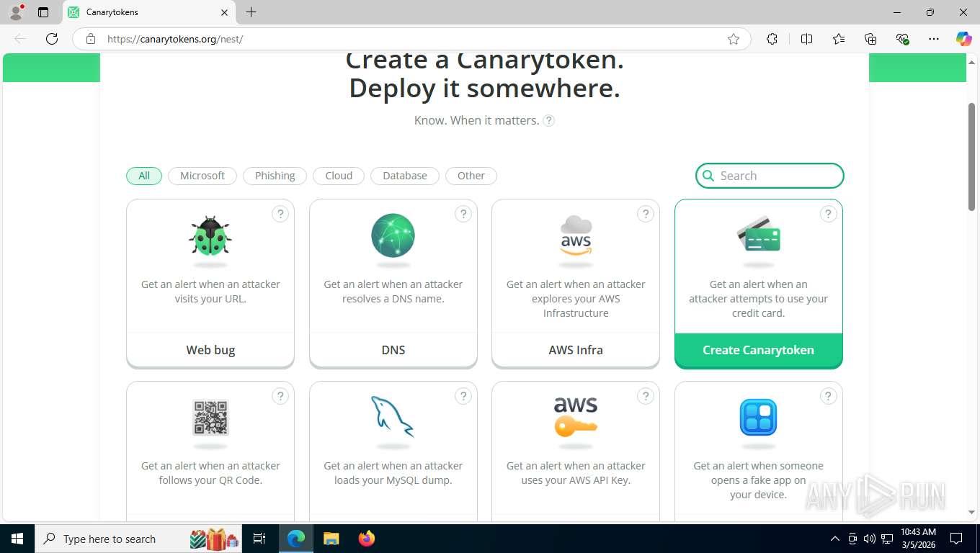
Task: Click the DNS globe network icon
Action: tap(393, 235)
